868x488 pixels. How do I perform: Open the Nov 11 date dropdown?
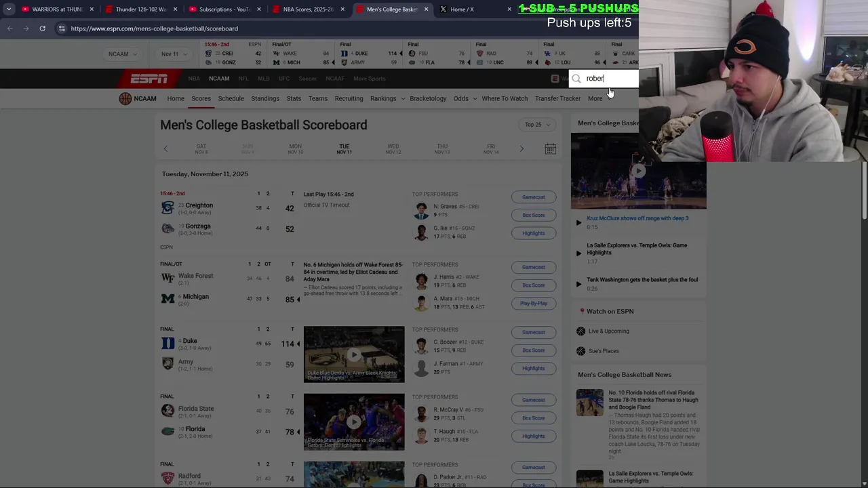click(174, 54)
